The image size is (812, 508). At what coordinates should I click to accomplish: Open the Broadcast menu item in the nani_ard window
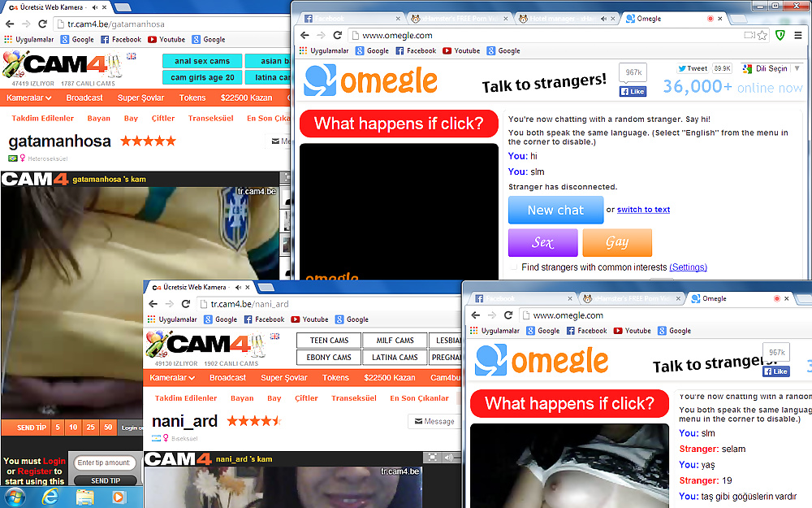[227, 378]
